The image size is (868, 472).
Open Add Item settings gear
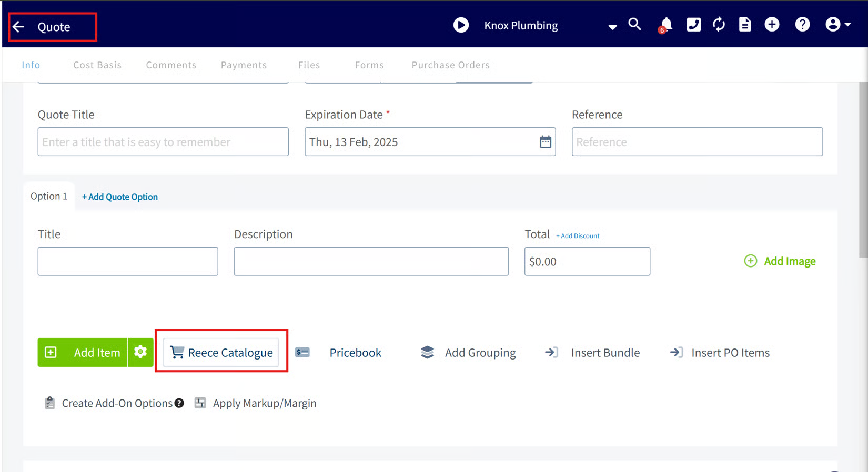[x=140, y=352]
